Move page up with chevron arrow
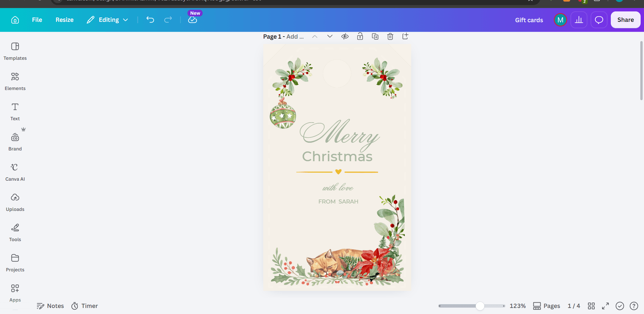 click(x=315, y=37)
